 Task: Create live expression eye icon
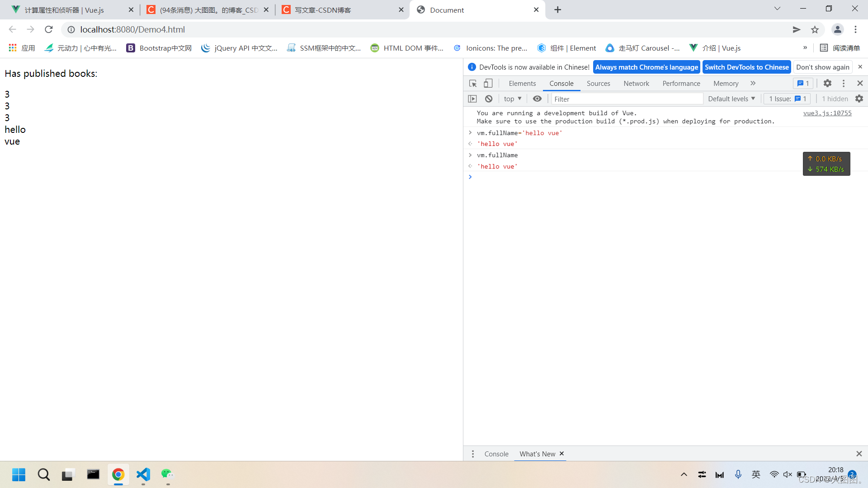pyautogui.click(x=537, y=99)
